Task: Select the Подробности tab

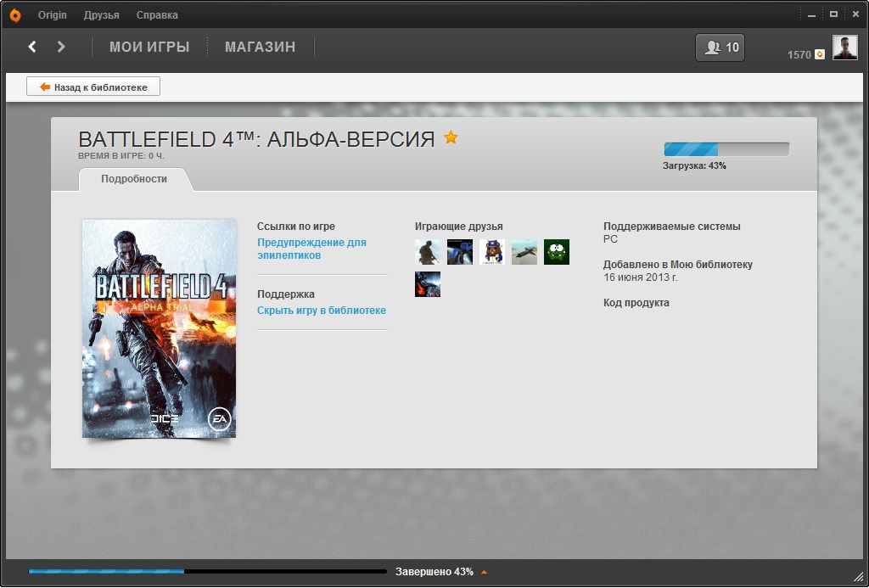Action: [x=134, y=179]
